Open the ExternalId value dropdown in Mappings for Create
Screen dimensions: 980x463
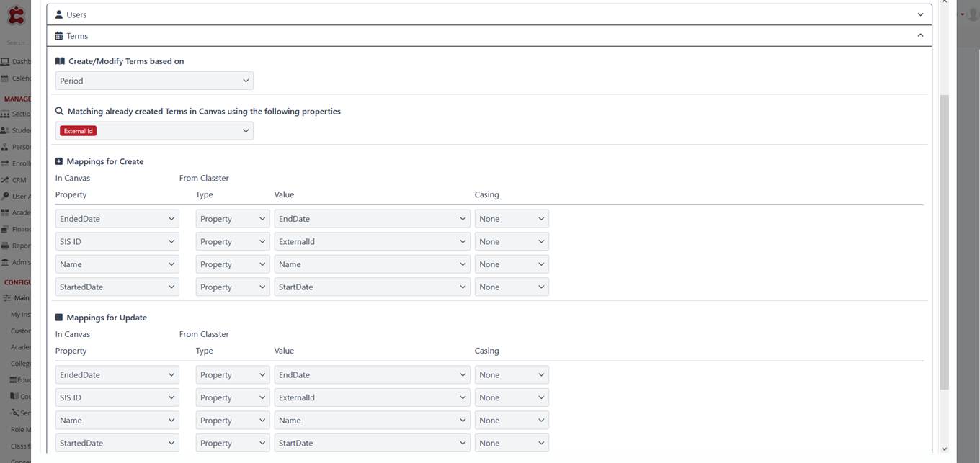(x=373, y=242)
